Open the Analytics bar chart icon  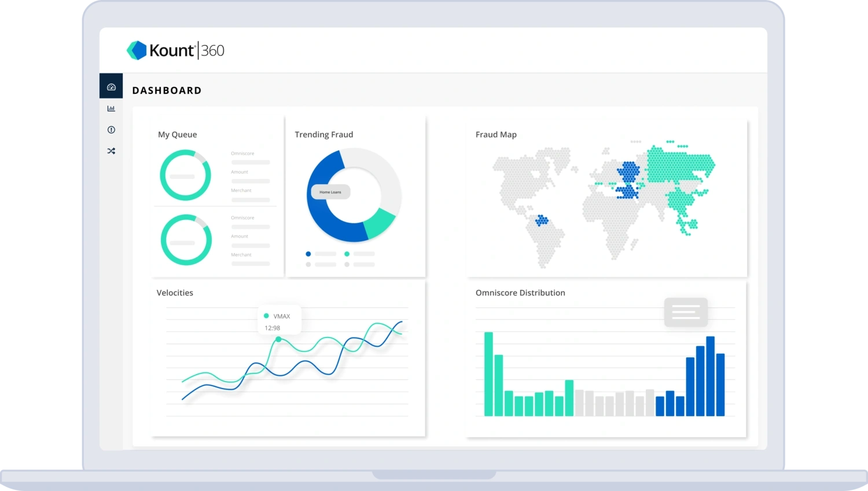111,108
